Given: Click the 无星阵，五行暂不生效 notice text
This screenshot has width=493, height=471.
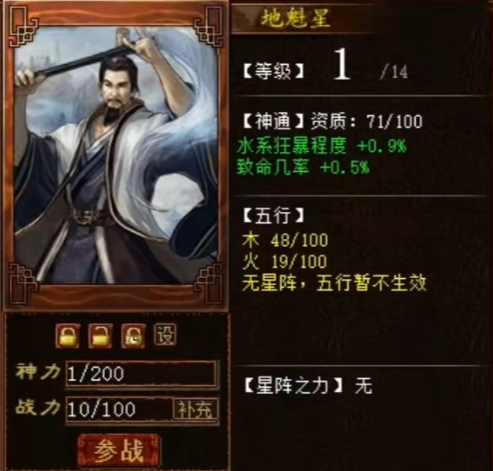Looking at the screenshot, I should point(334,283).
